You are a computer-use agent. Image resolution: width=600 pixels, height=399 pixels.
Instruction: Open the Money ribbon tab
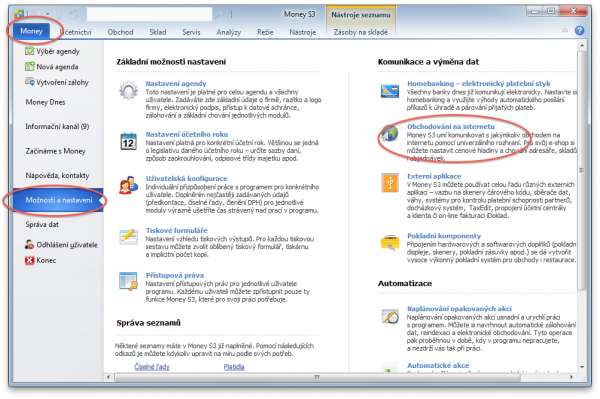coord(31,31)
